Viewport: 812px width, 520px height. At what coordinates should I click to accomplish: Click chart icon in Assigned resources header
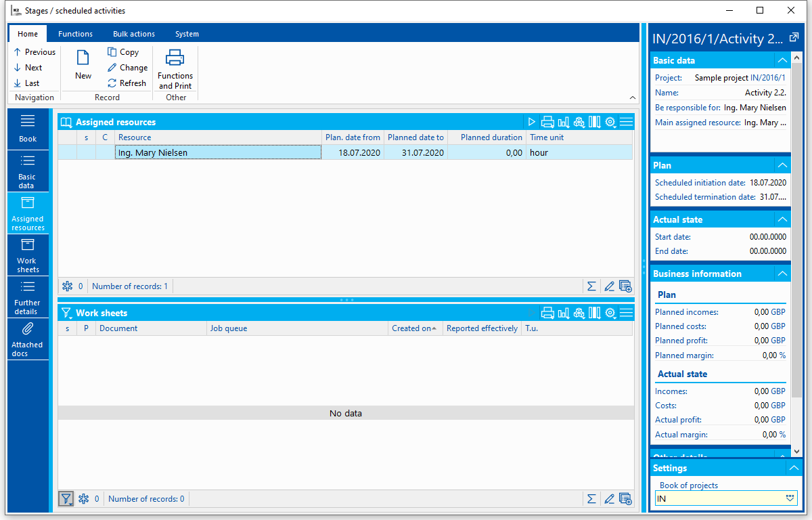coord(563,122)
